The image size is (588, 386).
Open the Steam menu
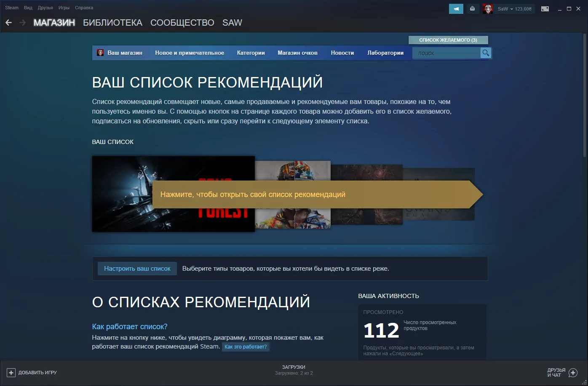(x=12, y=8)
